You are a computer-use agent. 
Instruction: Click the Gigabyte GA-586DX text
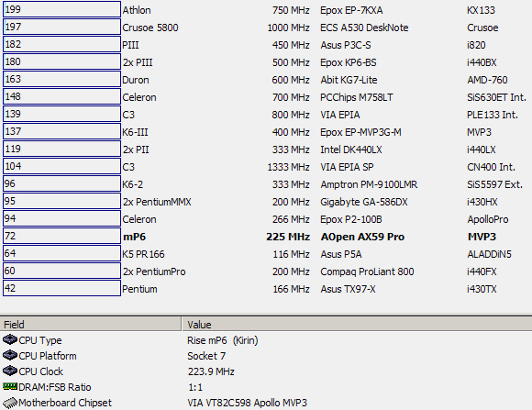(364, 202)
